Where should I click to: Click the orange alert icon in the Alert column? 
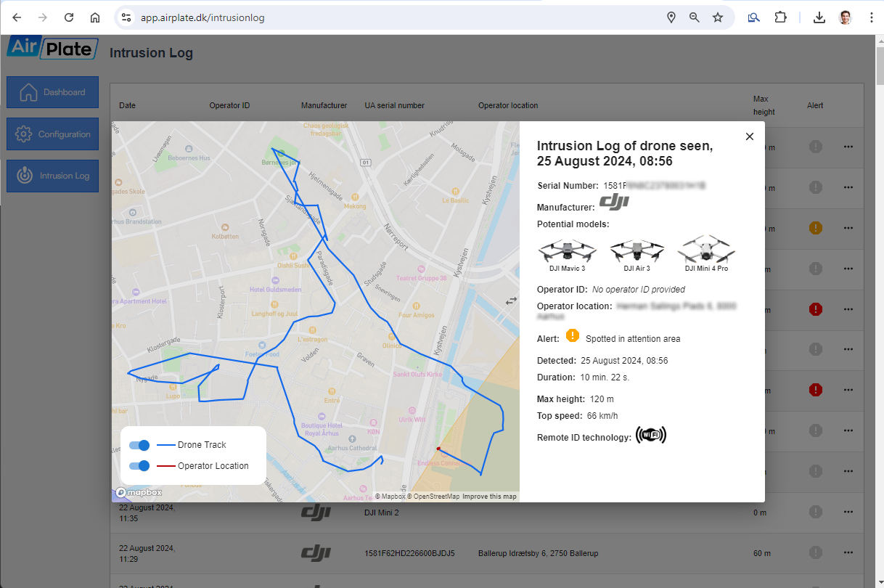click(x=815, y=228)
